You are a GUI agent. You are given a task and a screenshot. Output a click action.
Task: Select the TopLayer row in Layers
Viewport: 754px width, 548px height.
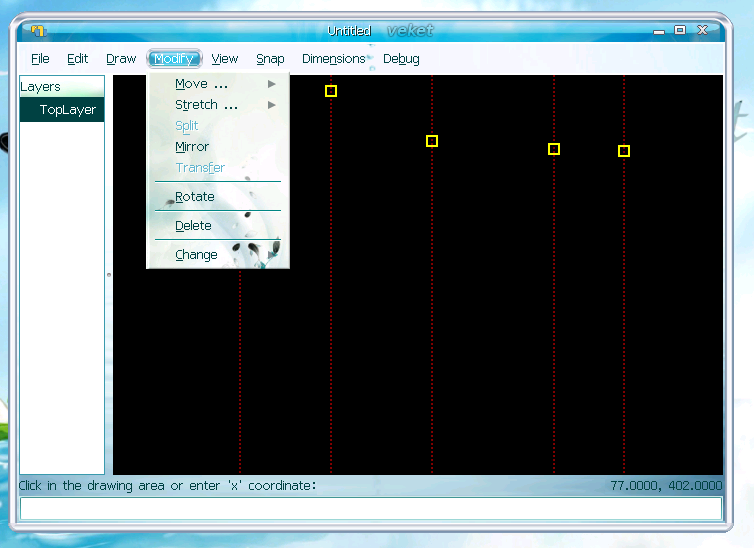pos(62,110)
